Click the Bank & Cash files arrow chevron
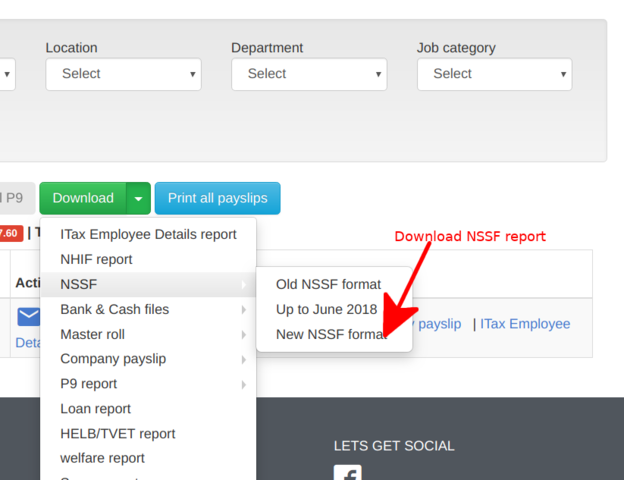Viewport: 624px width, 480px height. 244,310
